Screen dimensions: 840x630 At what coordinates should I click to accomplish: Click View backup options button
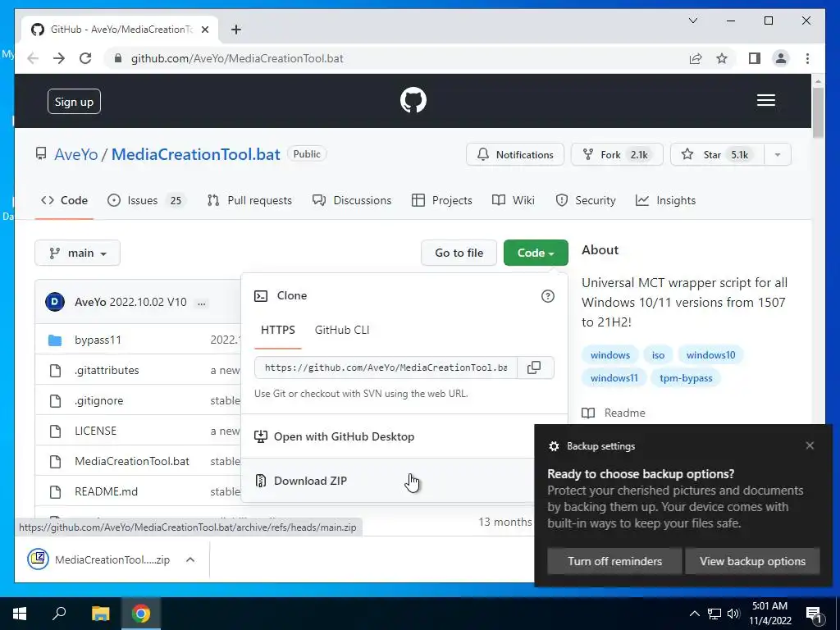pyautogui.click(x=752, y=561)
